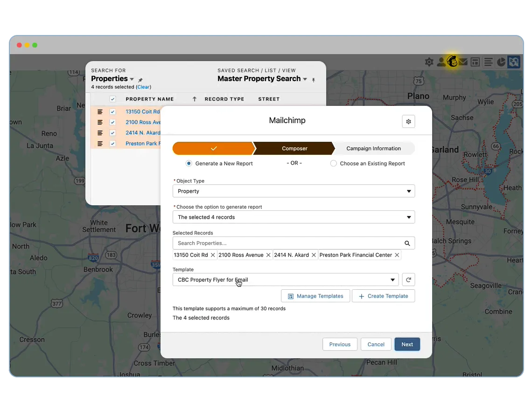
Task: Open row menu icon for 13150 Coit Rd
Action: point(100,111)
